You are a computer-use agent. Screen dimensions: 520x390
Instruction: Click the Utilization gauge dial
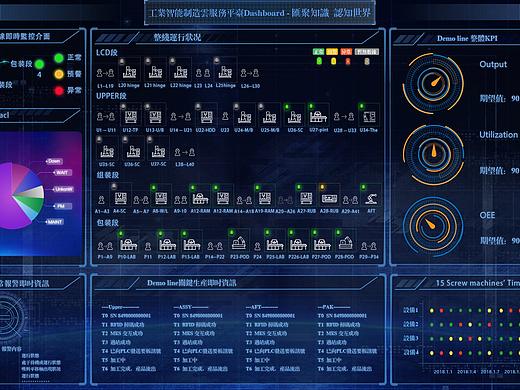tap(433, 154)
